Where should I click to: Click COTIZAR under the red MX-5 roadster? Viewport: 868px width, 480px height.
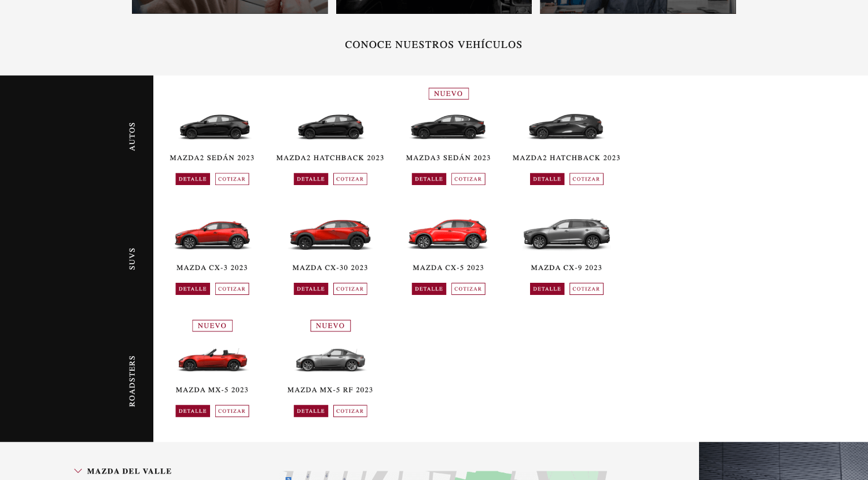coord(232,411)
